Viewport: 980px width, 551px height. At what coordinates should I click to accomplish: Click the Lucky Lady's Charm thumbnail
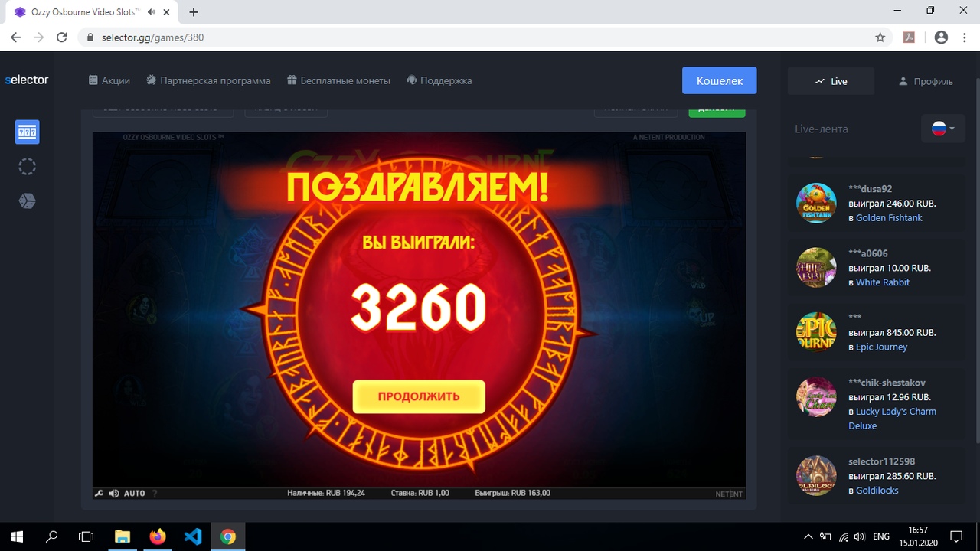point(816,397)
